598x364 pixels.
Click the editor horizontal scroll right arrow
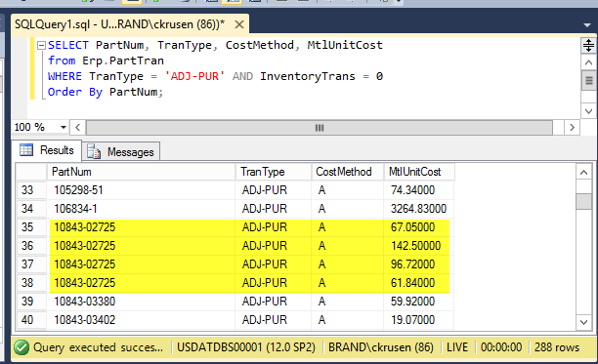coord(572,127)
